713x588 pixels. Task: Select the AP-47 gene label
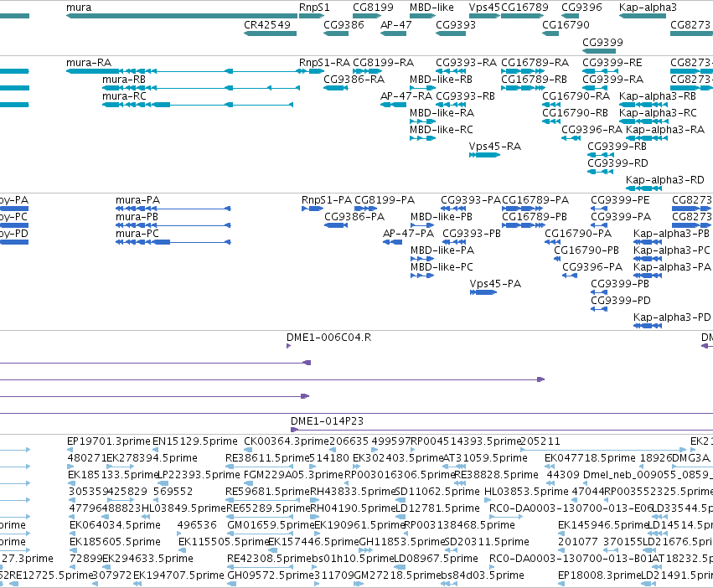point(396,24)
